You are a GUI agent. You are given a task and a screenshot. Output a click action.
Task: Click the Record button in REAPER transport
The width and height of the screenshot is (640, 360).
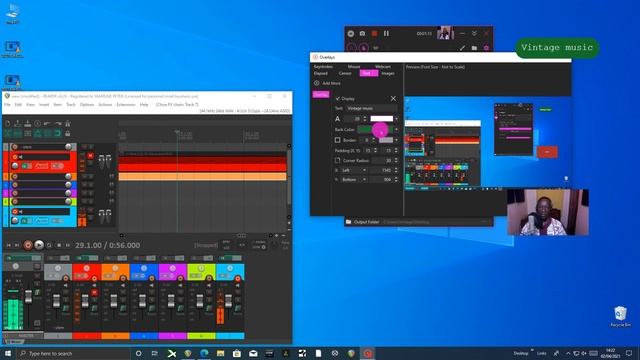28,245
